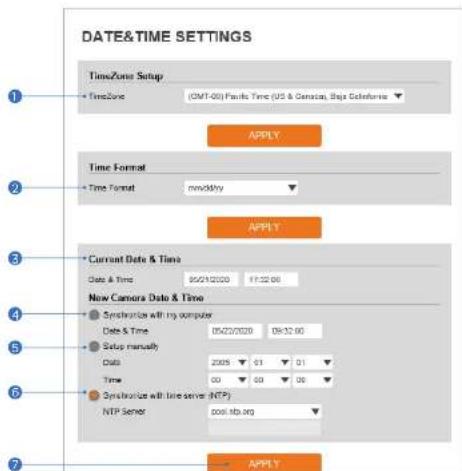
Task: Click APPLY under Time Format section
Action: click(x=264, y=228)
